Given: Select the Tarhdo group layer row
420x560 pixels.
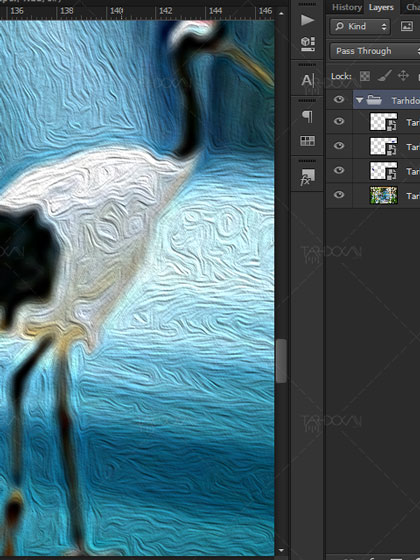Looking at the screenshot, I should pos(386,100).
